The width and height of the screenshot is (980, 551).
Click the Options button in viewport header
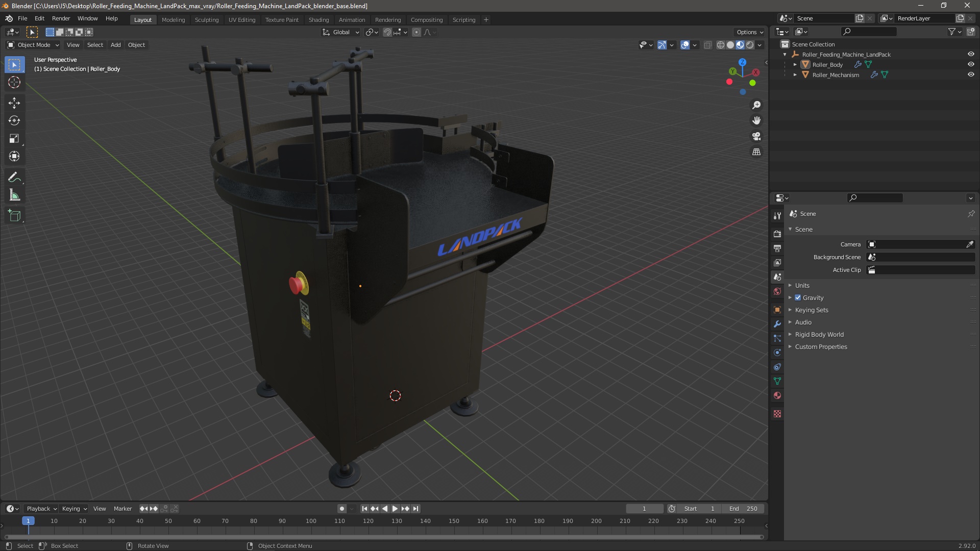coord(749,32)
